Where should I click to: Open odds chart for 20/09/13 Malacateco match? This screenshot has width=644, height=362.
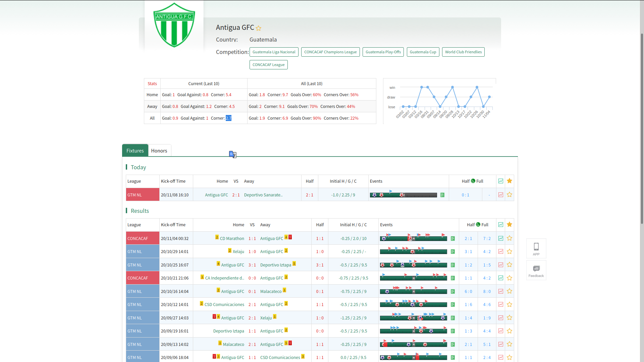501,344
